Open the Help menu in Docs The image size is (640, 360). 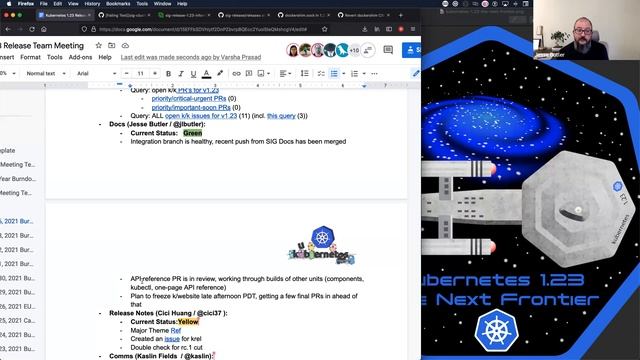tap(105, 58)
